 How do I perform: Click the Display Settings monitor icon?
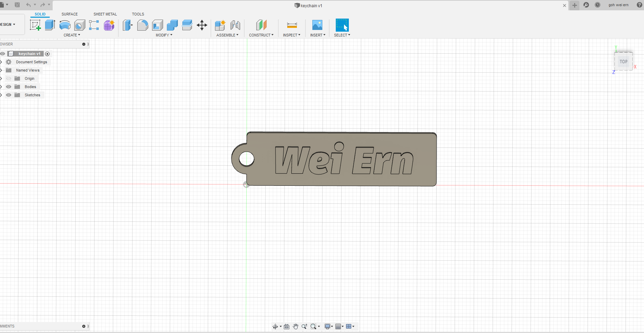pyautogui.click(x=328, y=326)
